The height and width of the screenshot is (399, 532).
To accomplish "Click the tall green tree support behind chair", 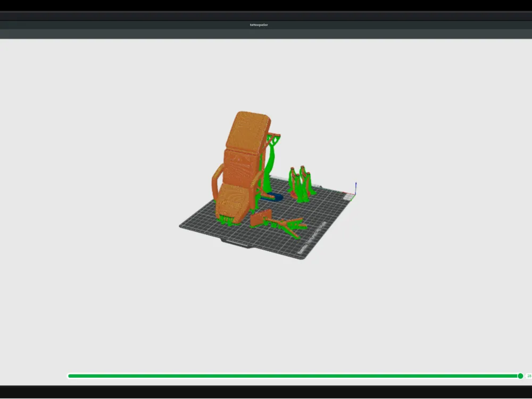I will [x=271, y=163].
